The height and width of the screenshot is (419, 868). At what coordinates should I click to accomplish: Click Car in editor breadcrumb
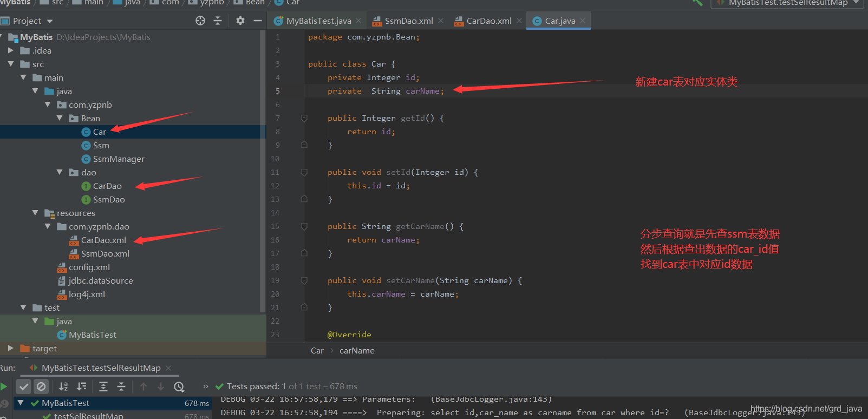click(x=317, y=350)
